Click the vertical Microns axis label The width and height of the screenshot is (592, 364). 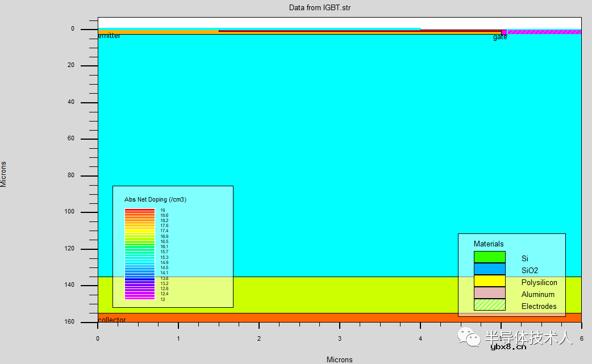4,174
